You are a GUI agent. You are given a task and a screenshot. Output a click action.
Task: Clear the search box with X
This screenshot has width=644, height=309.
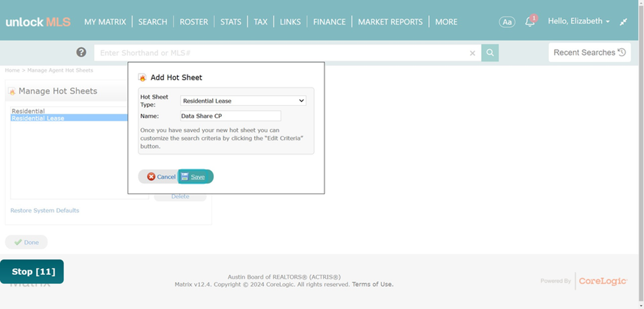472,53
